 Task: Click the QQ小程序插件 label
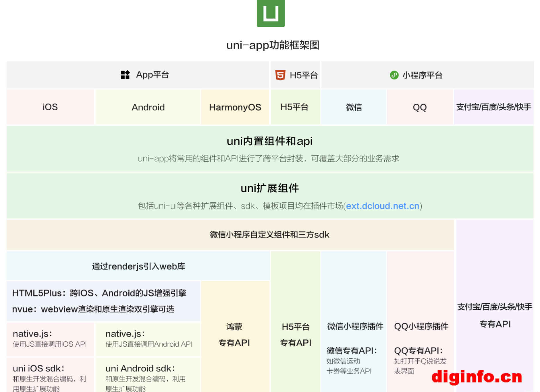click(x=421, y=326)
